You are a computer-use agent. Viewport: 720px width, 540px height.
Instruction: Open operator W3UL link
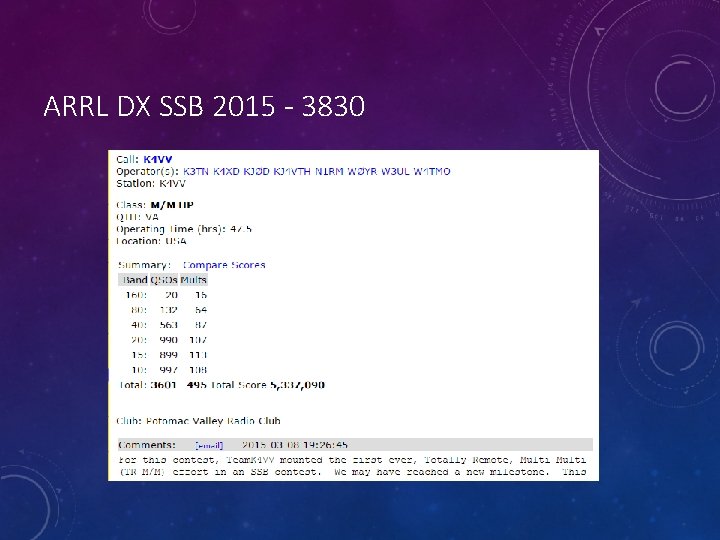[x=395, y=171]
